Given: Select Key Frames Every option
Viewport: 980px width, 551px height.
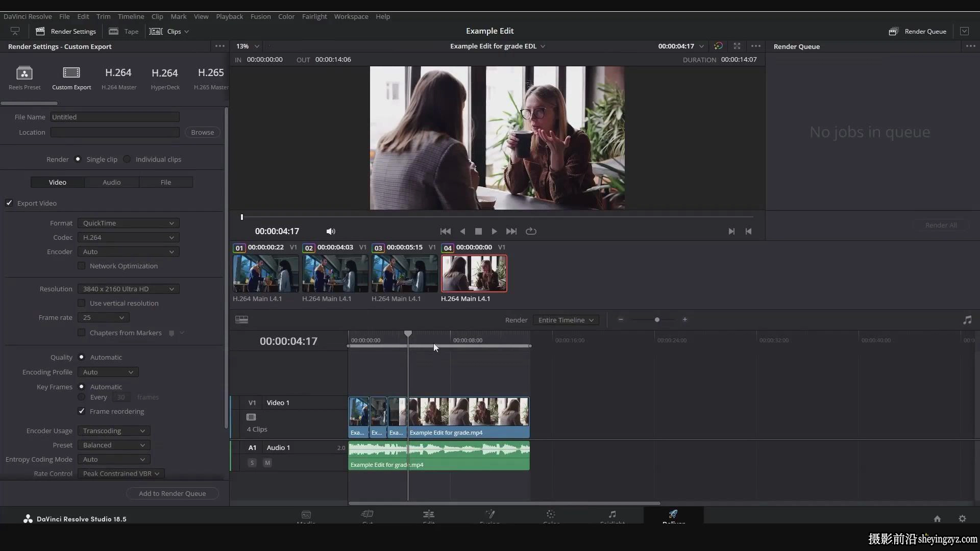Looking at the screenshot, I should point(81,397).
